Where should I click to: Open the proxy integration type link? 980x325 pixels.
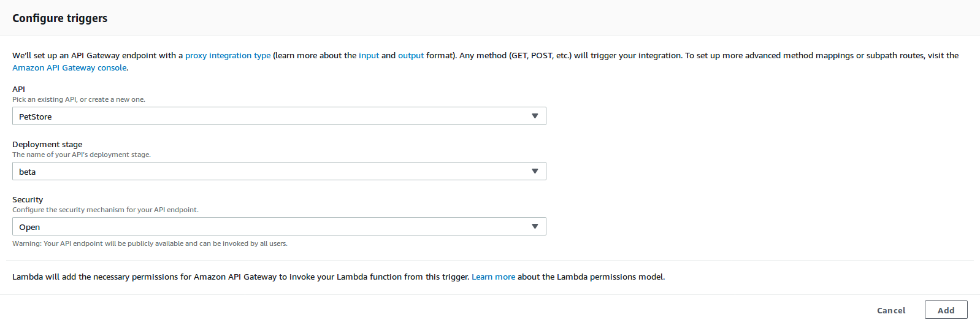pyautogui.click(x=228, y=56)
